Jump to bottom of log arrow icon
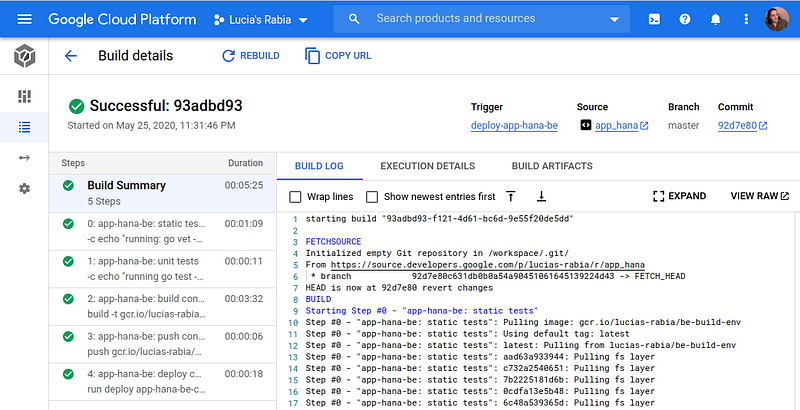This screenshot has width=800, height=410. [x=541, y=196]
